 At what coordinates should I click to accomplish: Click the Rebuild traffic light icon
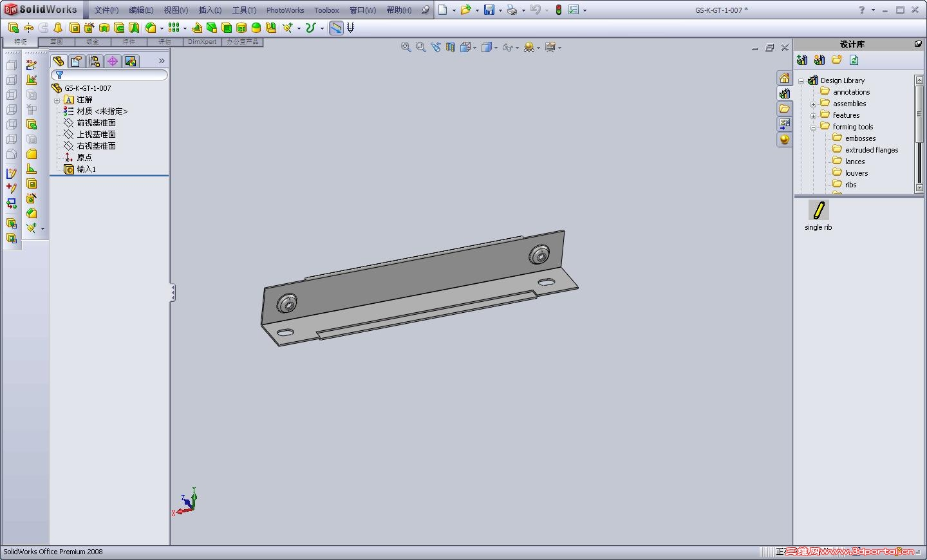click(559, 10)
